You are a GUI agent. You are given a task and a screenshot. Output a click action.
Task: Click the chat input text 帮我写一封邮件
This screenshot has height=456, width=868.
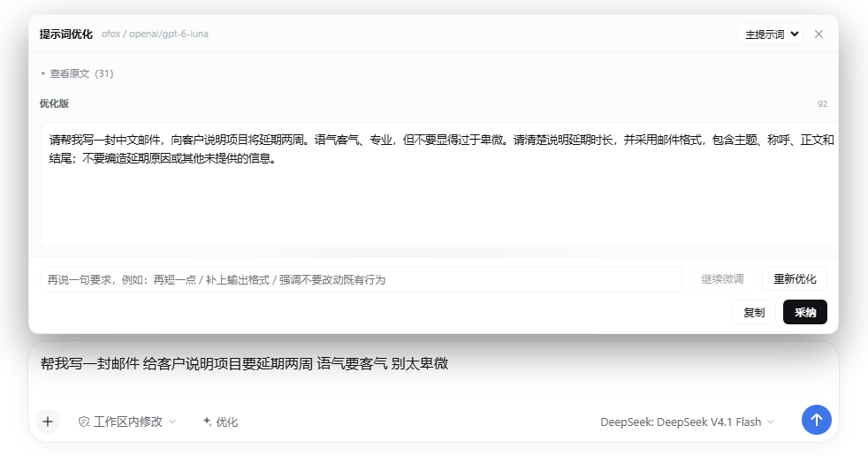tap(89, 363)
